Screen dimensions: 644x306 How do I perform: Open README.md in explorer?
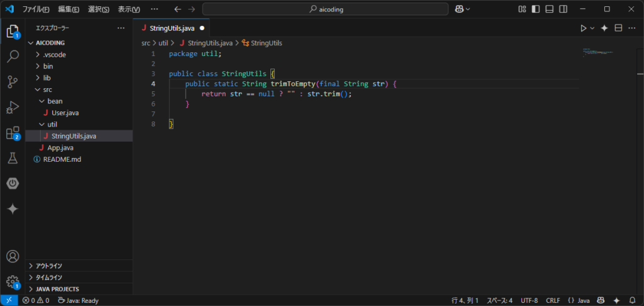tap(79, 159)
